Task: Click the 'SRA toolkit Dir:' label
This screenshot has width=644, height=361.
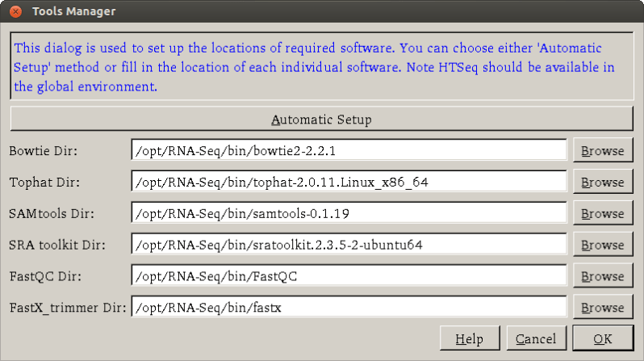Action: (57, 245)
